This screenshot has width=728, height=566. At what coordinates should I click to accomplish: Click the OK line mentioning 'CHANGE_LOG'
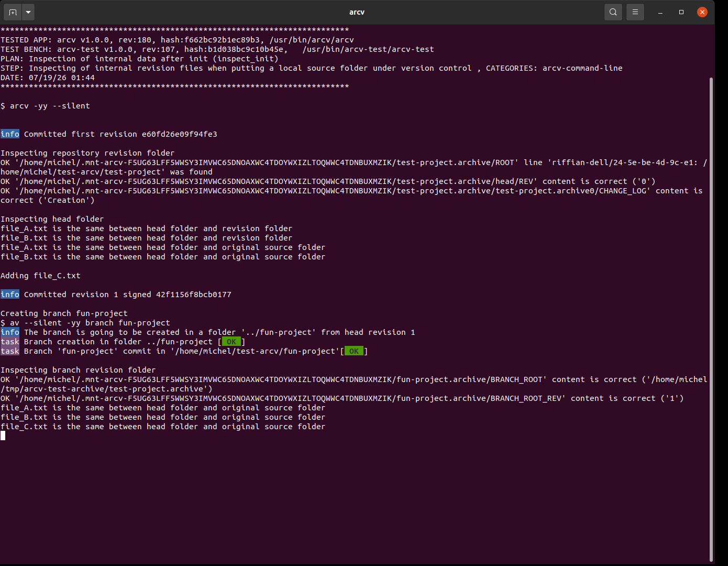(351, 195)
